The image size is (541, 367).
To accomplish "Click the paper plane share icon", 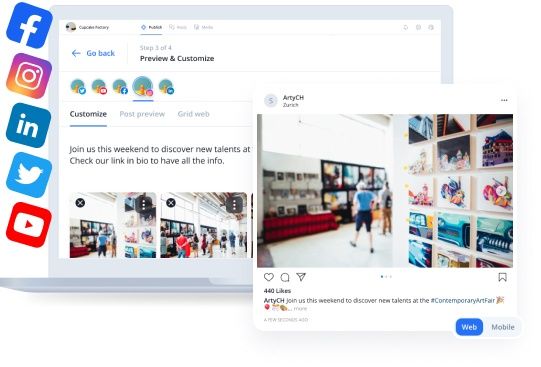I will [301, 277].
